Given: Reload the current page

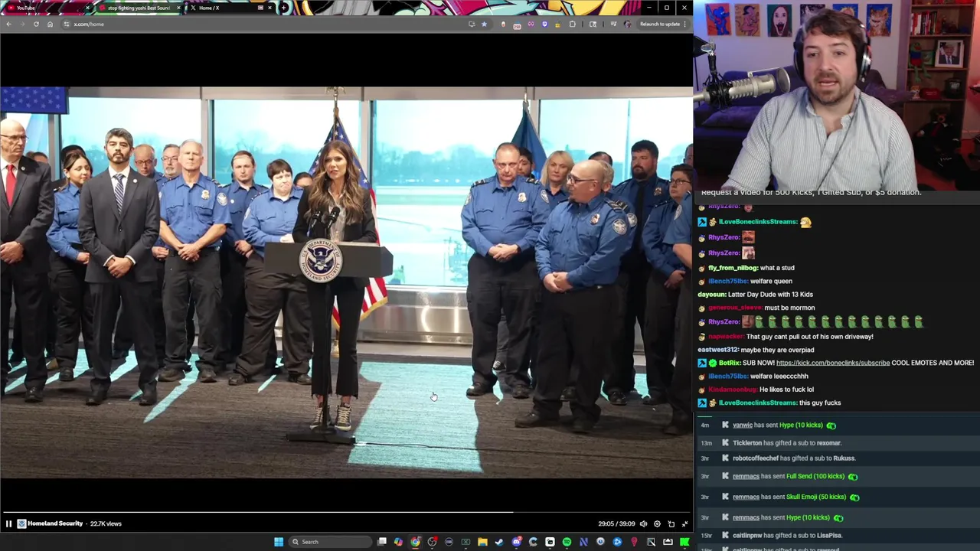Looking at the screenshot, I should (36, 24).
